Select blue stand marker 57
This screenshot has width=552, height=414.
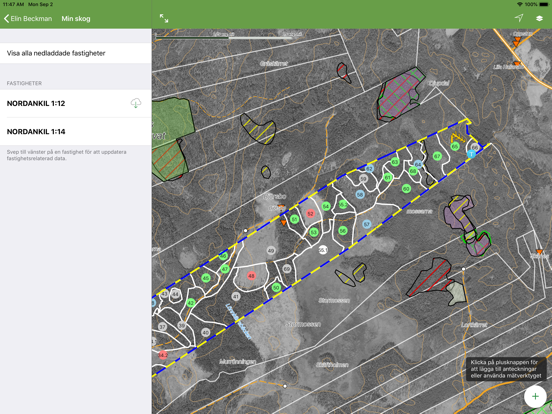pos(366,224)
